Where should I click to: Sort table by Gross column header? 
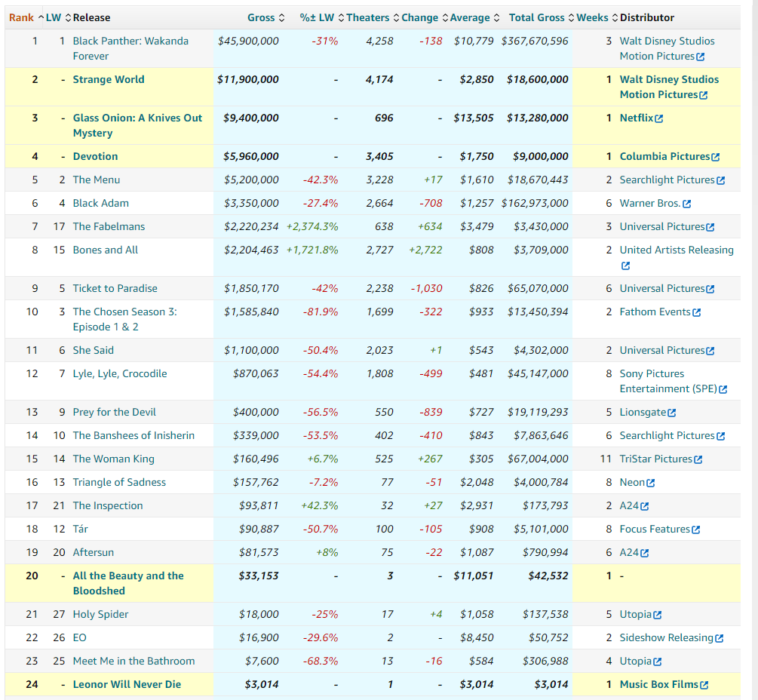261,17
